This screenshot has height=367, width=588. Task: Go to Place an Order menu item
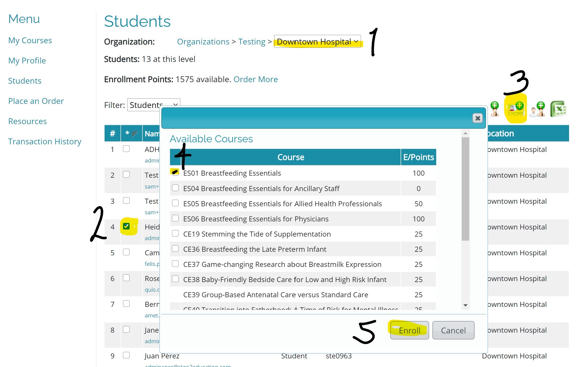(36, 101)
